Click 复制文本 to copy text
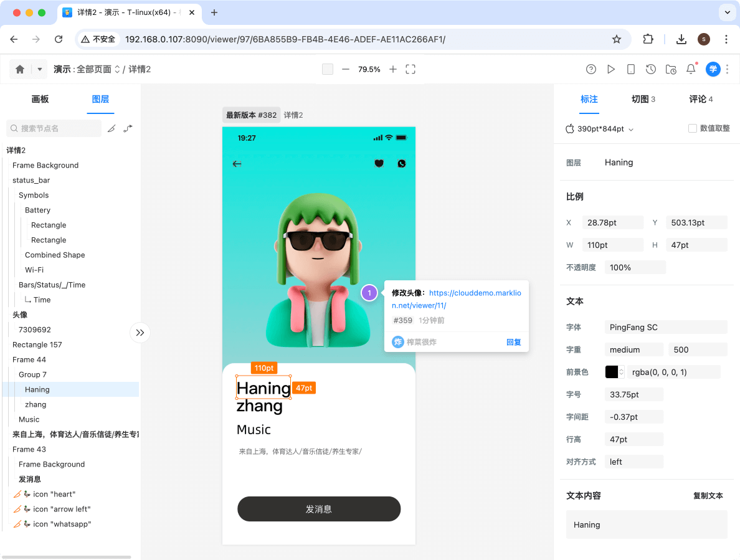This screenshot has height=560, width=740. pyautogui.click(x=708, y=496)
